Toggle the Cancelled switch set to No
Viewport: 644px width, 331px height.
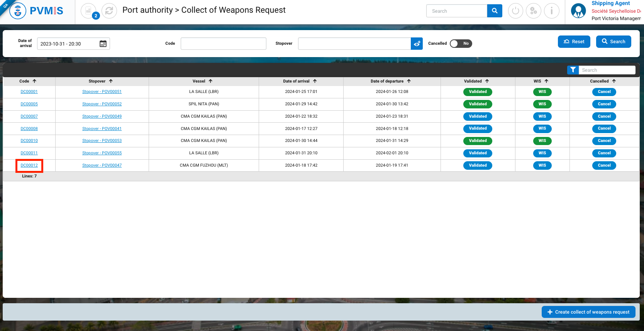(461, 44)
